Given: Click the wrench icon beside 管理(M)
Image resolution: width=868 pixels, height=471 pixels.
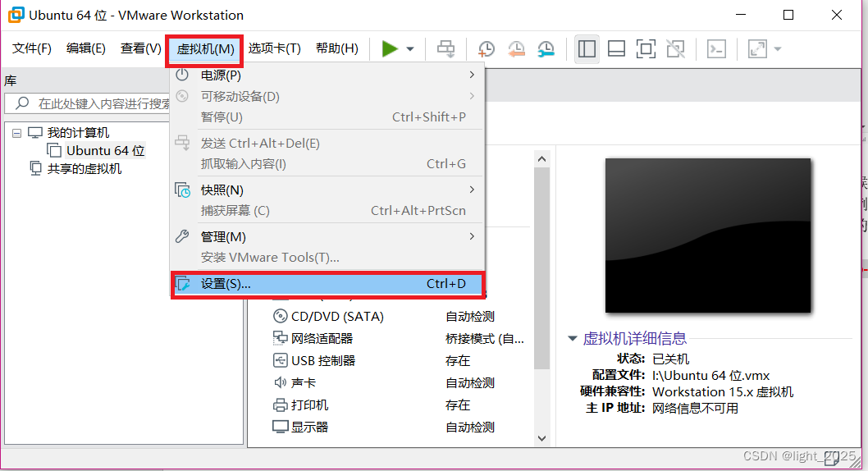Looking at the screenshot, I should click(182, 237).
